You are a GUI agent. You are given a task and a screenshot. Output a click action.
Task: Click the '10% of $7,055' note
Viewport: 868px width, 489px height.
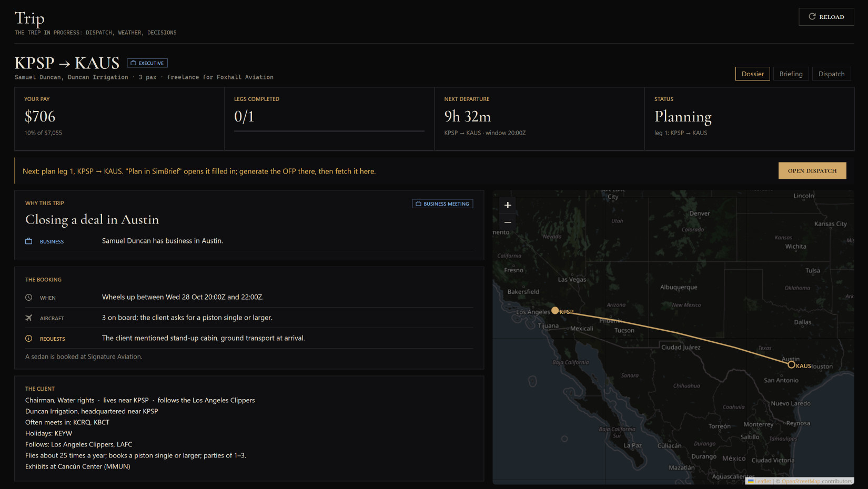coord(43,133)
